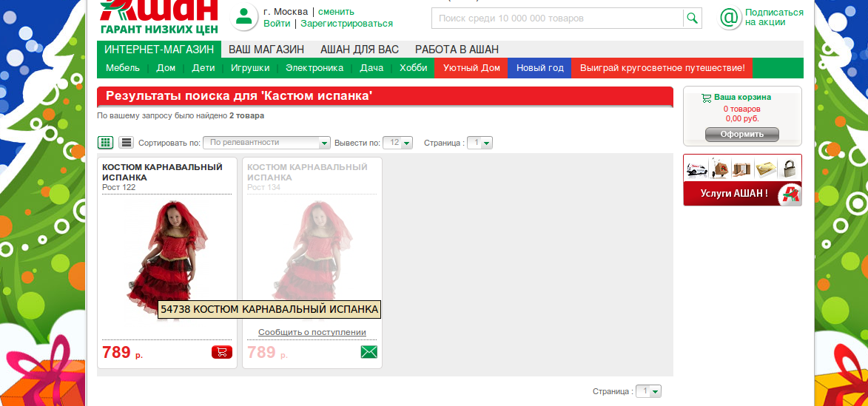Click the Зарегистрироваться link
The image size is (868, 406).
coord(347,23)
